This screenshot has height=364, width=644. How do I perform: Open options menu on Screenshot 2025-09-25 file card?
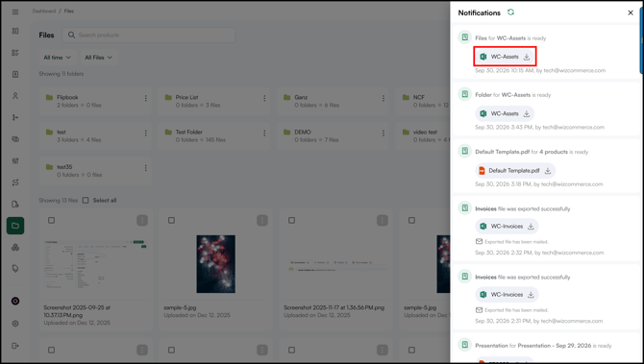coord(142,220)
